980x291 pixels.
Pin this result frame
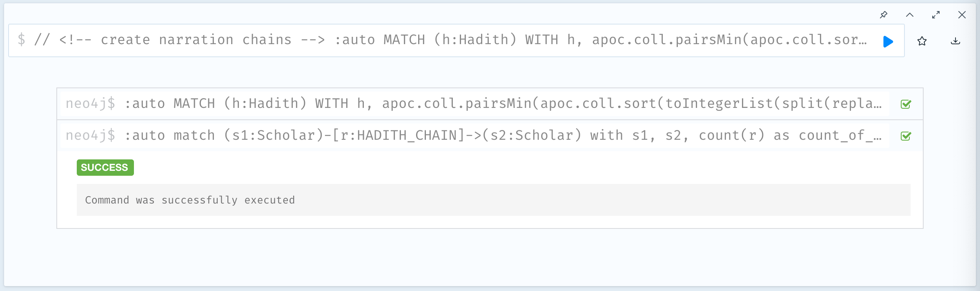click(x=884, y=15)
